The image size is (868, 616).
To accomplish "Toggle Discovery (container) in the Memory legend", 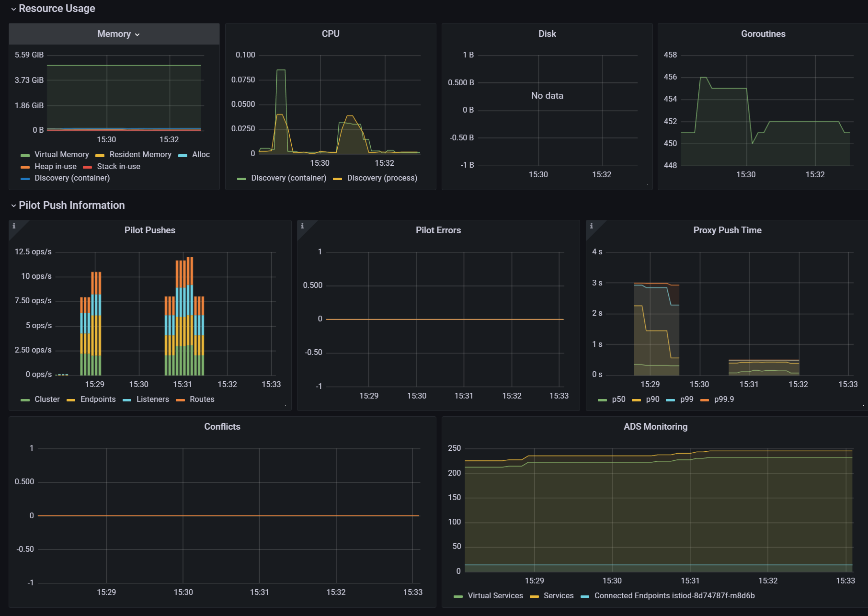I will click(72, 178).
